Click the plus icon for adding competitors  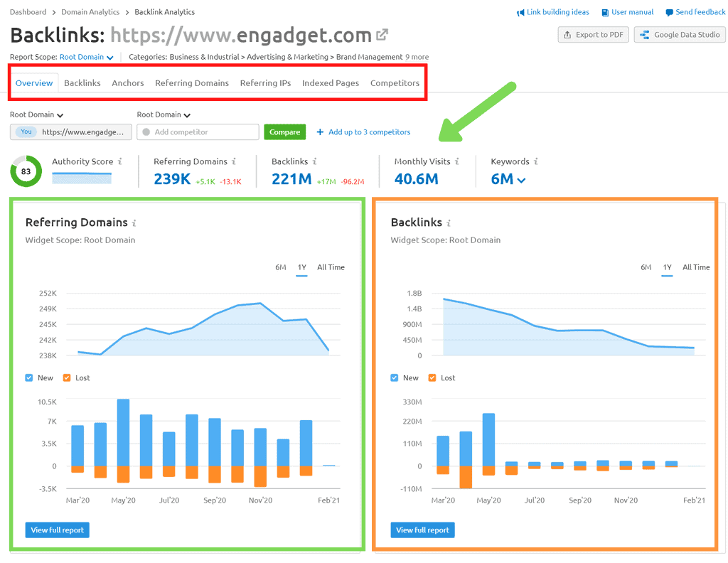pyautogui.click(x=320, y=132)
